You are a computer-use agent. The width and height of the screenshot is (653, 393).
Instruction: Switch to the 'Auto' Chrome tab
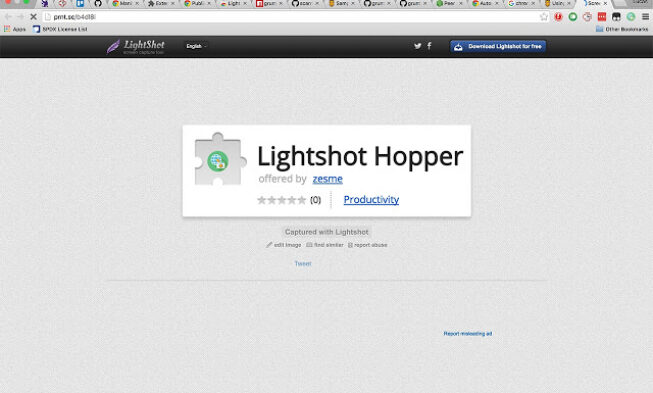click(x=485, y=3)
